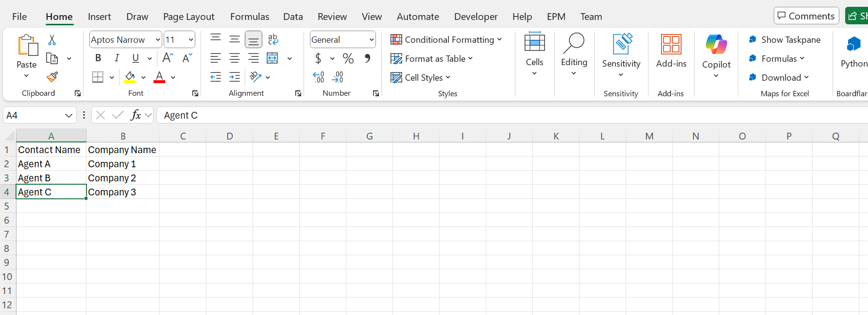Image resolution: width=868 pixels, height=315 pixels.
Task: Open the Name Box dropdown arrow
Action: (x=68, y=115)
